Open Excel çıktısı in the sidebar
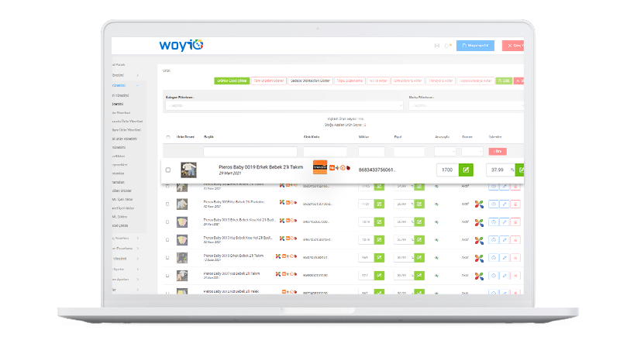 coord(120,225)
